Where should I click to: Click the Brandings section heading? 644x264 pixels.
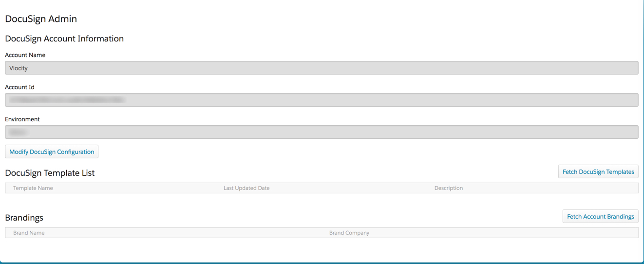(24, 218)
